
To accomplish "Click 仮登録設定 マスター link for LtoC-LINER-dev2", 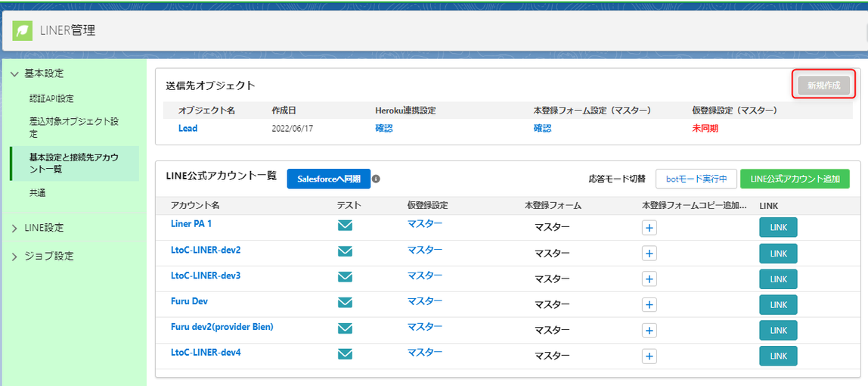I will click(x=425, y=250).
